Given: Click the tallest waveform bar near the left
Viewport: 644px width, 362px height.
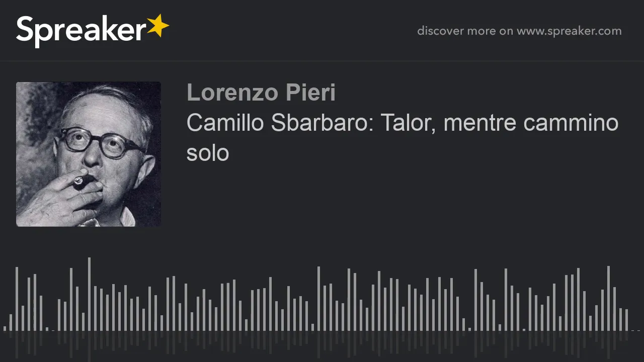Looking at the screenshot, I should click(89, 294).
